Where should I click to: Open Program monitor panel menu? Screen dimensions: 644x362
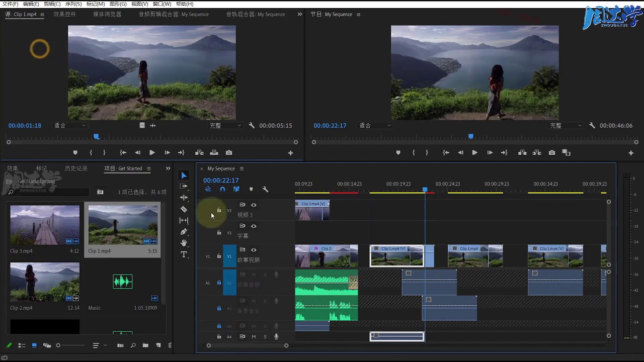358,15
